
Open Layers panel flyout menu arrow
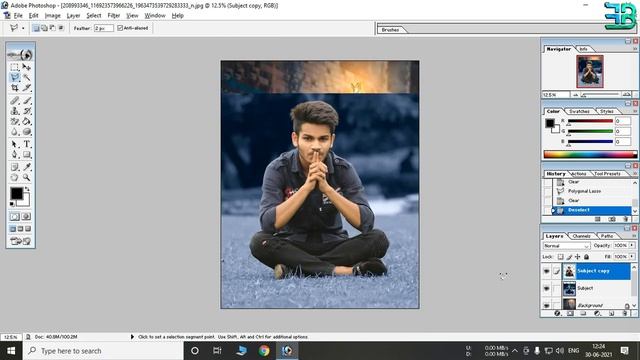point(635,236)
